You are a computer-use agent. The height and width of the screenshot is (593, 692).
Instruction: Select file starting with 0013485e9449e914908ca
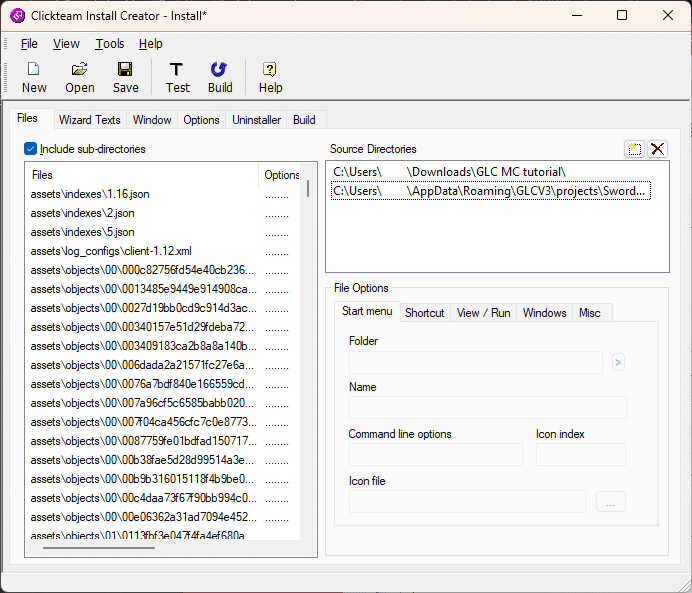[x=143, y=289]
